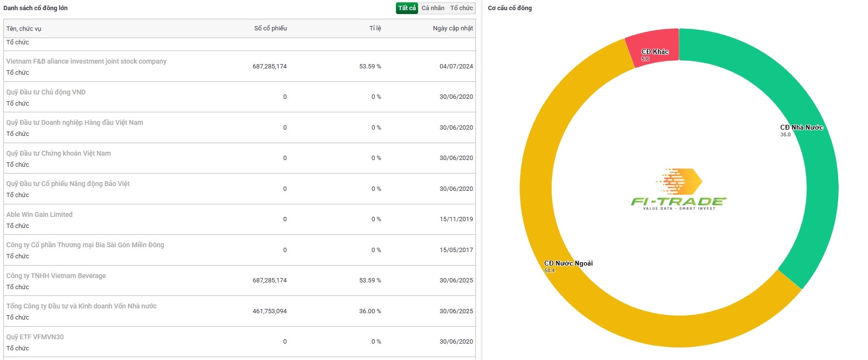868x360 pixels.
Task: Click the 'Able Win Gain Limited' shareholder
Action: (39, 214)
